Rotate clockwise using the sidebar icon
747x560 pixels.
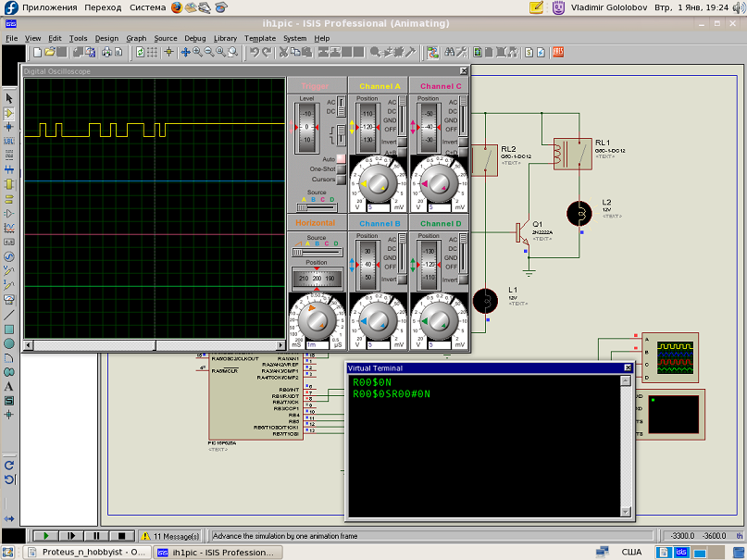[9, 466]
